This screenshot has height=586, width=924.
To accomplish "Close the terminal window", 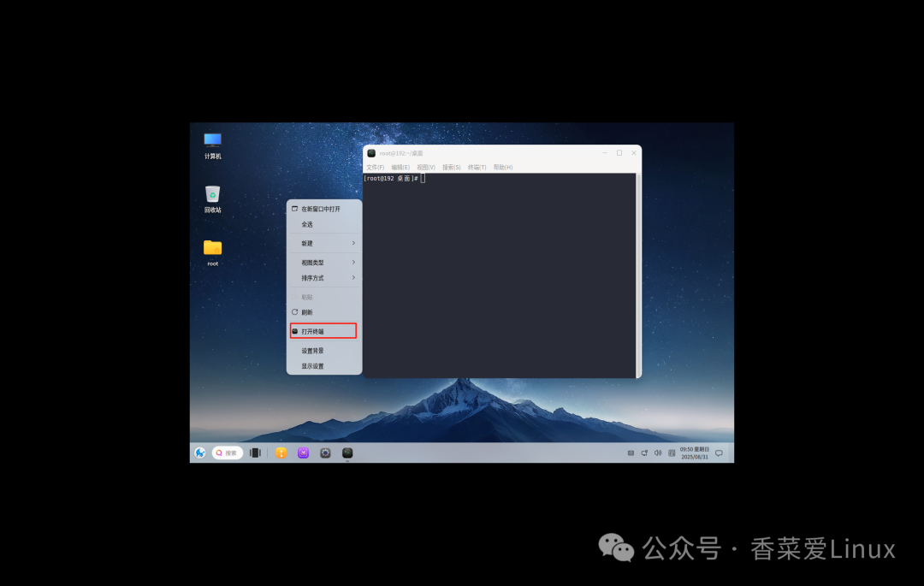I will 634,152.
